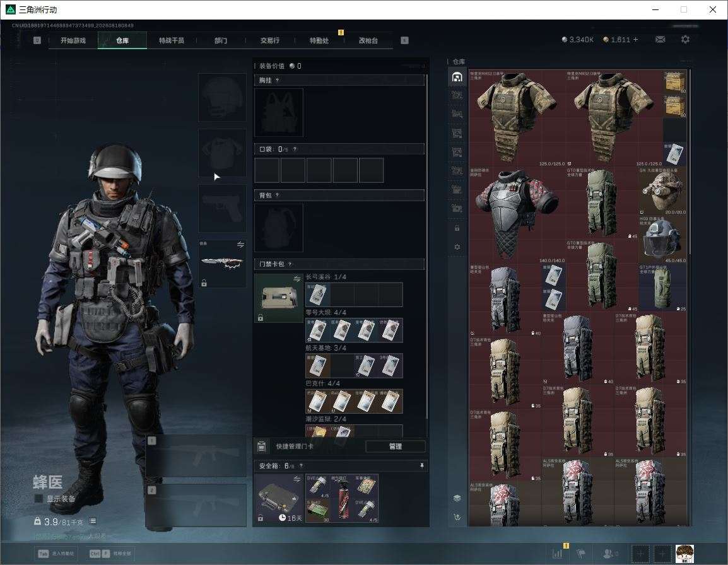The image size is (728, 565).
Task: Select the second camo MAS2 armor vest
Action: click(614, 118)
